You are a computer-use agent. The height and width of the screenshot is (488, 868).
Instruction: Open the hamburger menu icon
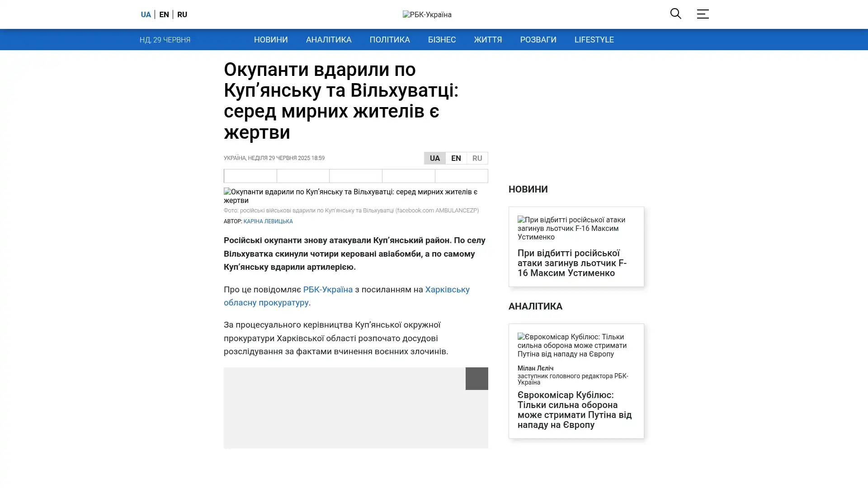(x=703, y=14)
